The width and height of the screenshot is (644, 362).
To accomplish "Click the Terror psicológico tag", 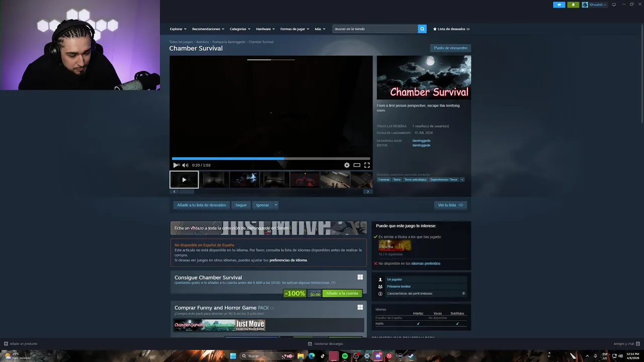I will 415,179.
